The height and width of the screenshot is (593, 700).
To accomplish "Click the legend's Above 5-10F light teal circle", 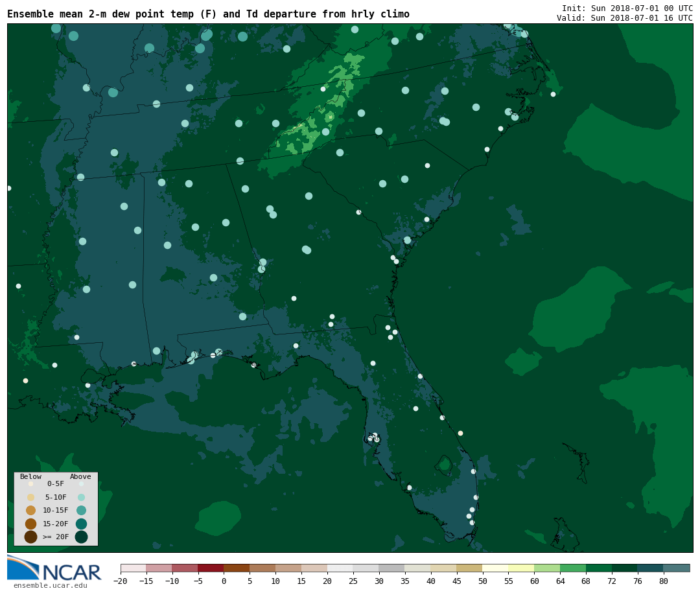I will point(81,497).
